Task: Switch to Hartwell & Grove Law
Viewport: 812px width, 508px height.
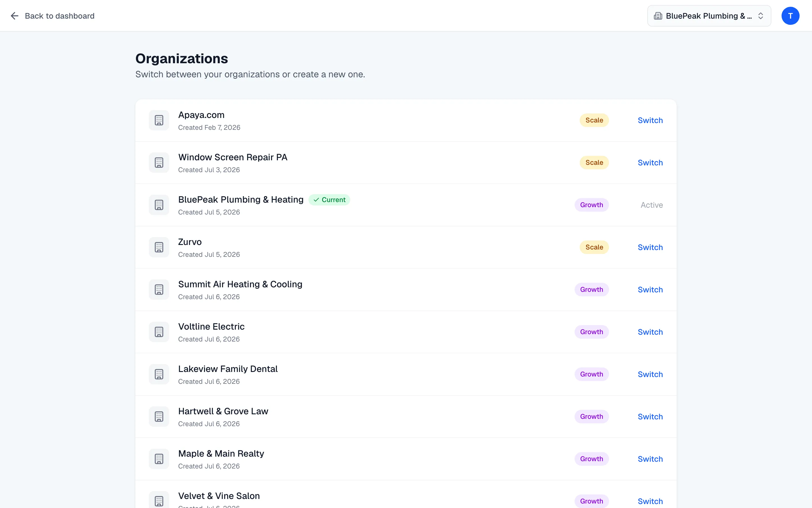Action: coord(650,417)
